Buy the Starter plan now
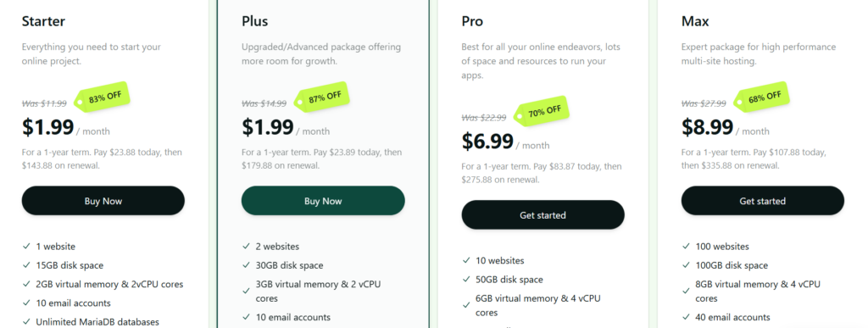 [x=103, y=201]
